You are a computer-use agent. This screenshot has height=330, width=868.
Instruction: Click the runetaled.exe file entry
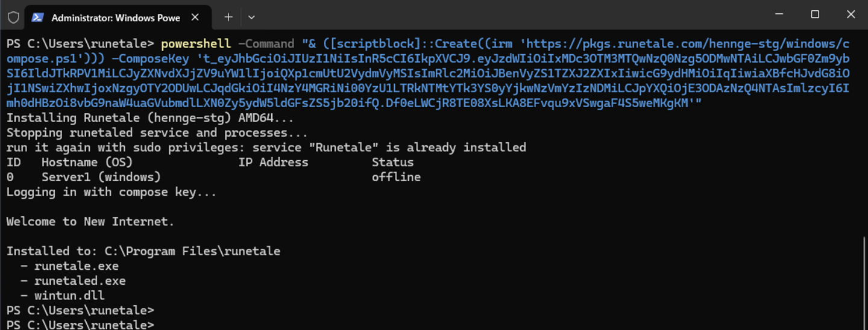pos(80,281)
